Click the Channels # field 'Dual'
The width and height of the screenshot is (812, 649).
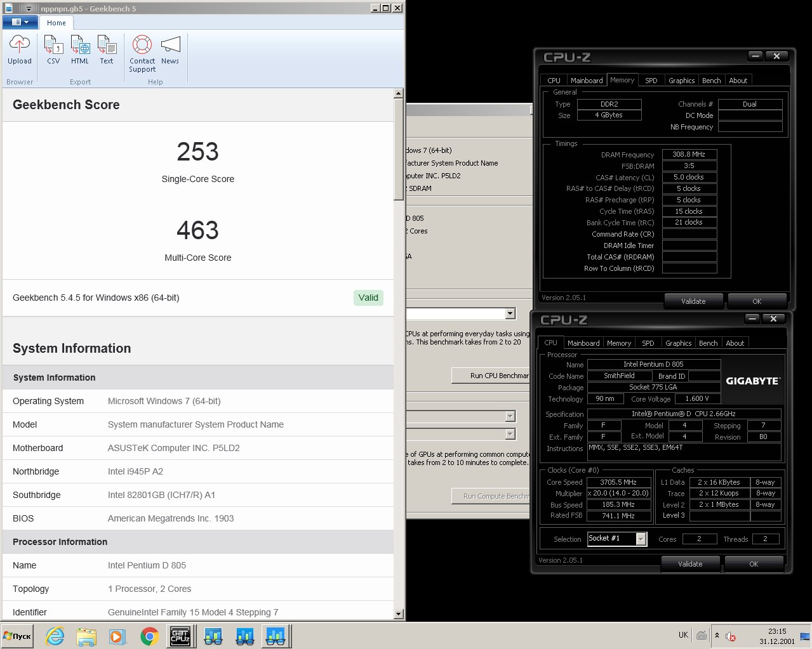750,104
